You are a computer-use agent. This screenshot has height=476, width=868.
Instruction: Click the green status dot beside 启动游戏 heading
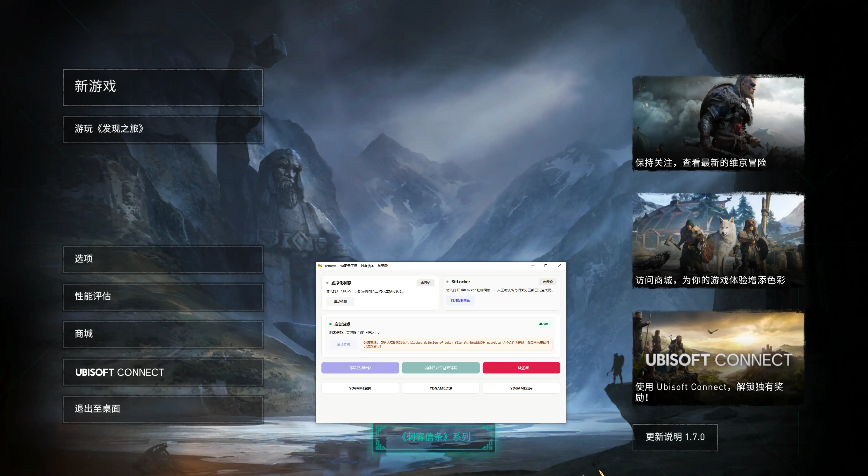330,324
